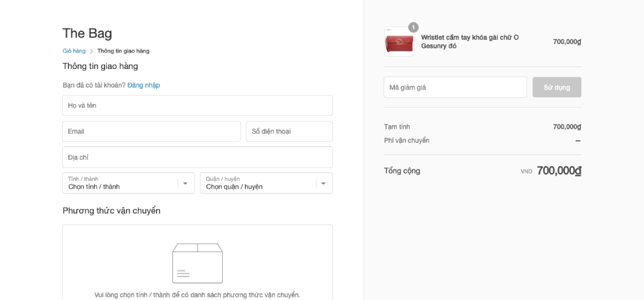Focus the Số điện thoại field
This screenshot has height=300, width=644.
tap(289, 131)
